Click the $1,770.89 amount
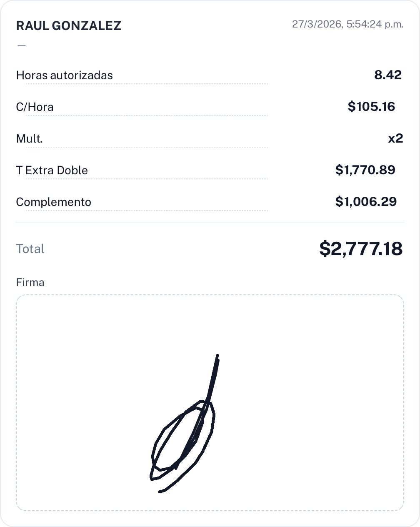Viewport: 420px width, 527px height. (365, 170)
